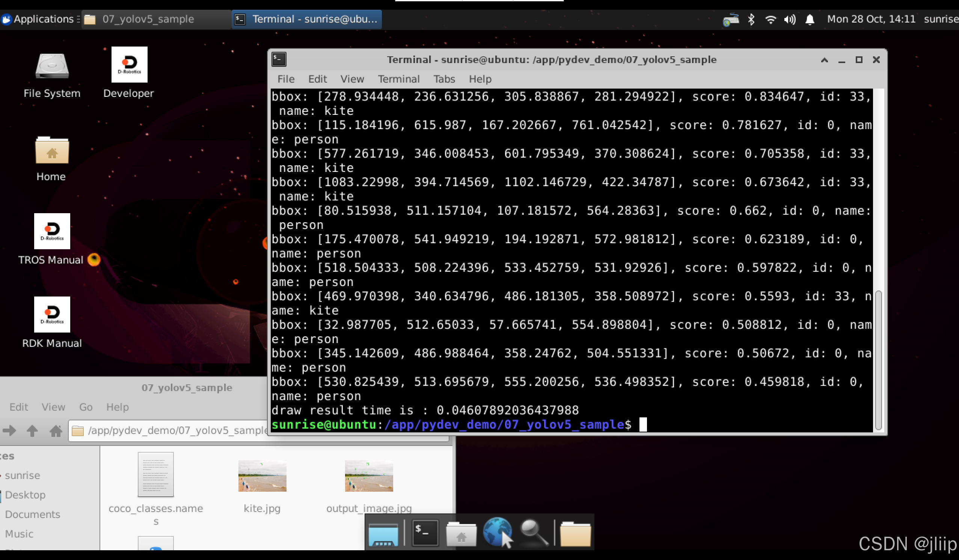Open the TROS Manual desktop icon
959x560 pixels.
(x=52, y=231)
